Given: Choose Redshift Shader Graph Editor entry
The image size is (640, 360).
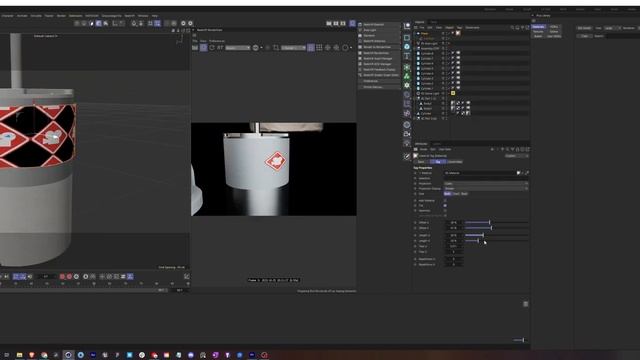Looking at the screenshot, I should 380,75.
